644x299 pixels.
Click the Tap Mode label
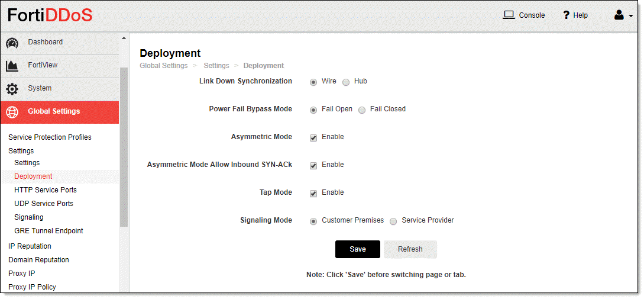tap(276, 192)
